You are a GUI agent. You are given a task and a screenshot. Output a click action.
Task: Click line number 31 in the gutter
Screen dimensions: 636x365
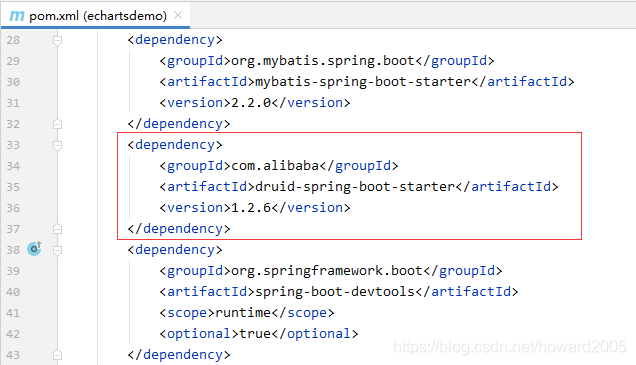13,103
